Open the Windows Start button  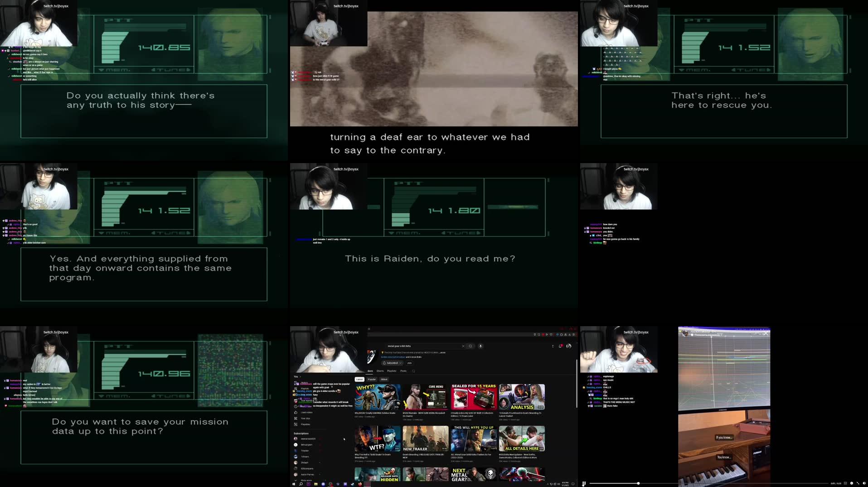point(294,484)
